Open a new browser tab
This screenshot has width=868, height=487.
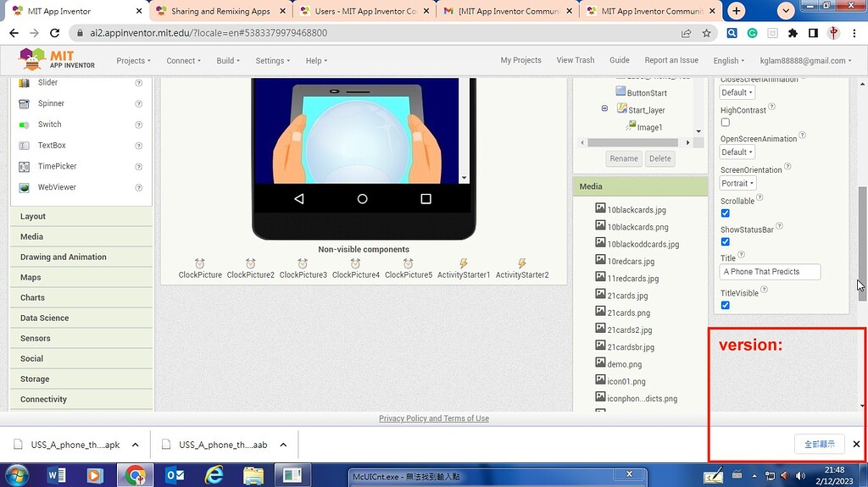click(x=737, y=10)
